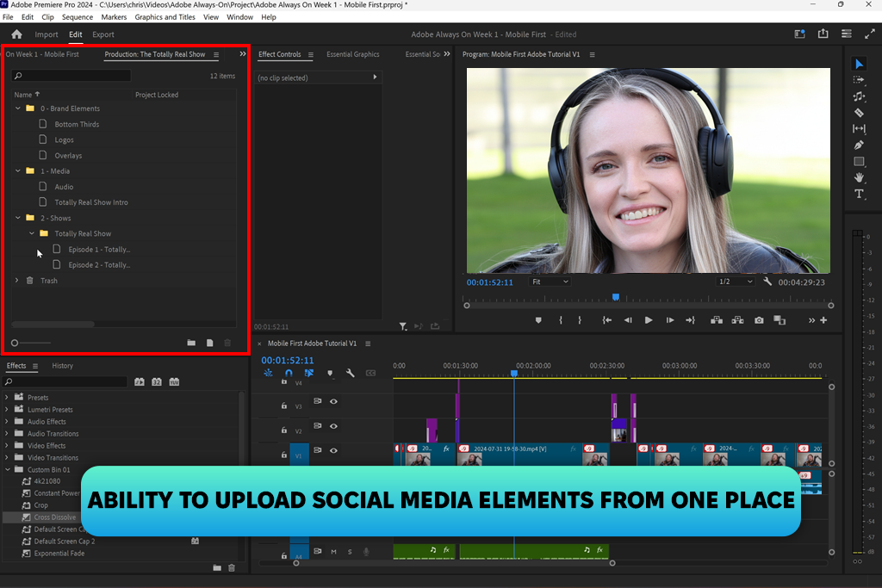Switch to Import mode
The width and height of the screenshot is (882, 588).
(x=47, y=34)
